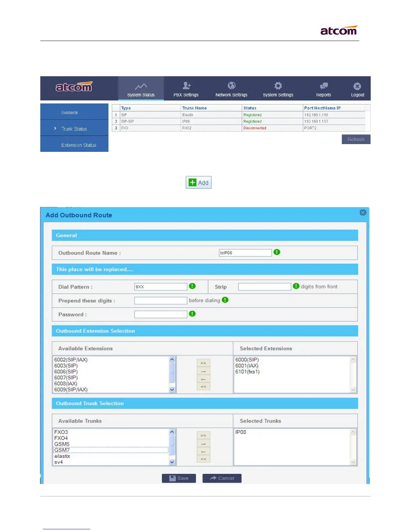Select IP08 in Selected Trunks

point(240,432)
